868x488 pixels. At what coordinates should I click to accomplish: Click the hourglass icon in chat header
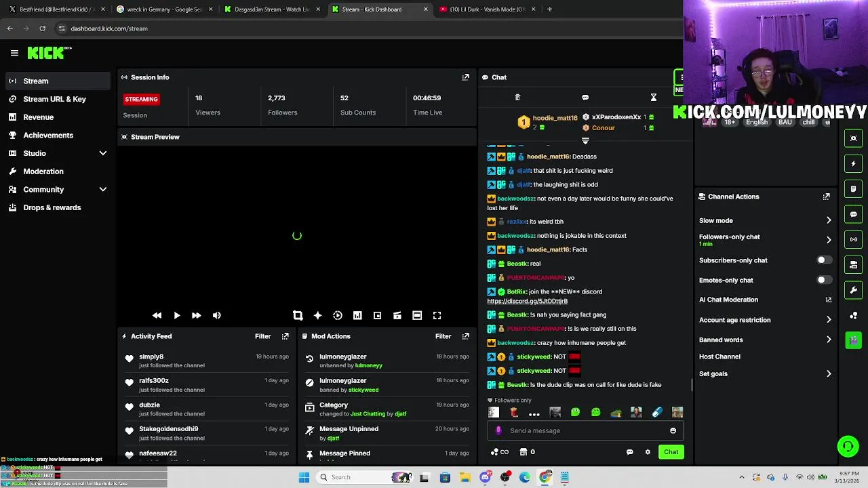tap(654, 98)
